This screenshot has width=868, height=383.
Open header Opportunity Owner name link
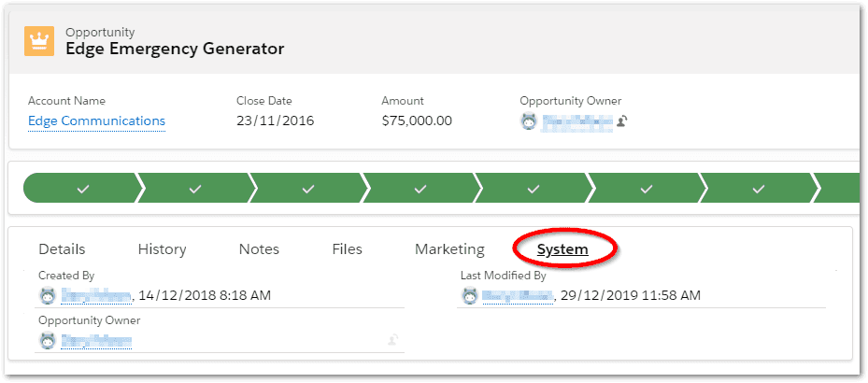tap(577, 121)
